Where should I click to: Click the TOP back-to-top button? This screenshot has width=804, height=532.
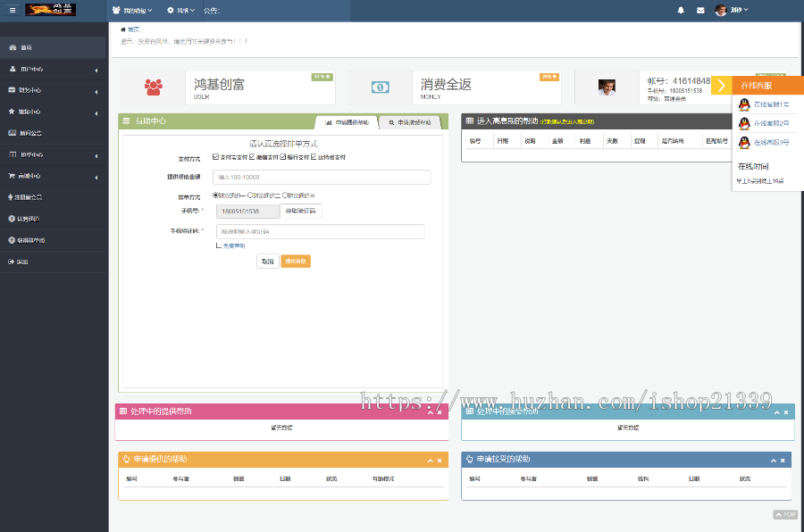point(785,514)
